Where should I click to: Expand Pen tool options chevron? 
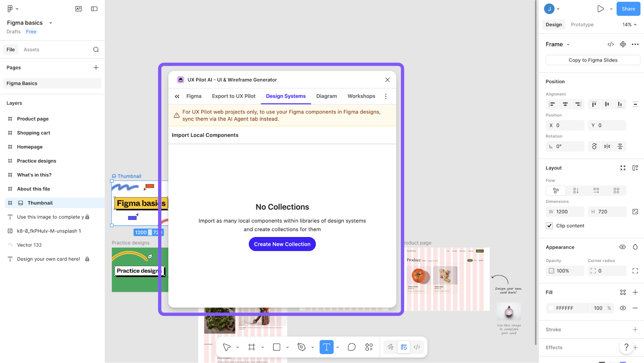tap(312, 347)
